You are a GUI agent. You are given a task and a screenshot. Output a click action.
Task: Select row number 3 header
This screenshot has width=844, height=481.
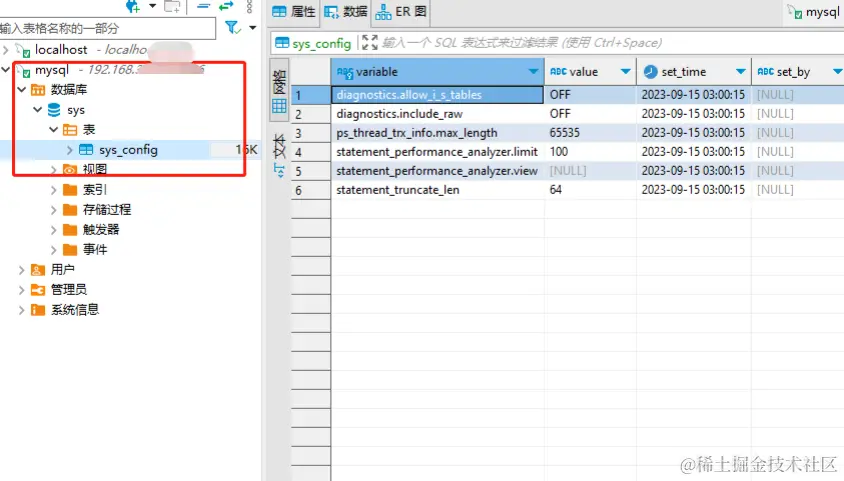(x=311, y=133)
